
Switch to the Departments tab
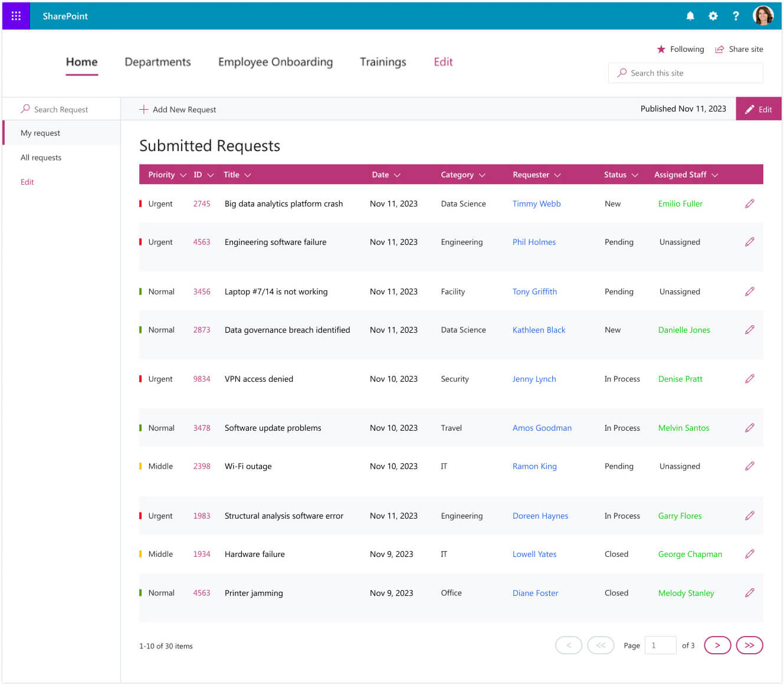(158, 62)
